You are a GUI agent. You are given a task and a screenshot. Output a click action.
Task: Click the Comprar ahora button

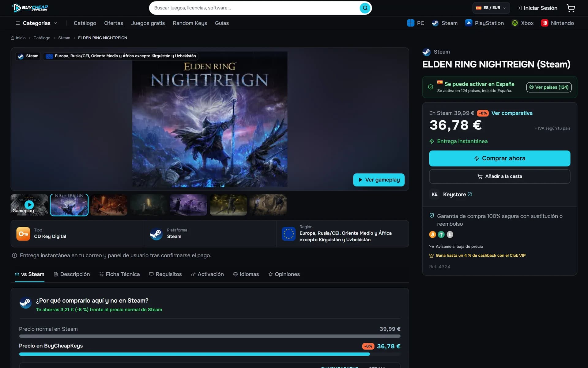click(x=499, y=158)
